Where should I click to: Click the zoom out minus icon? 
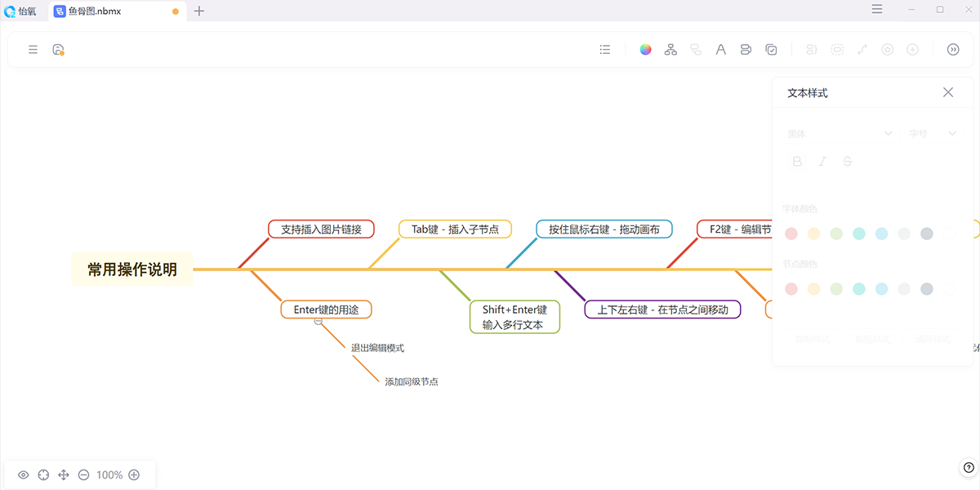tap(83, 475)
